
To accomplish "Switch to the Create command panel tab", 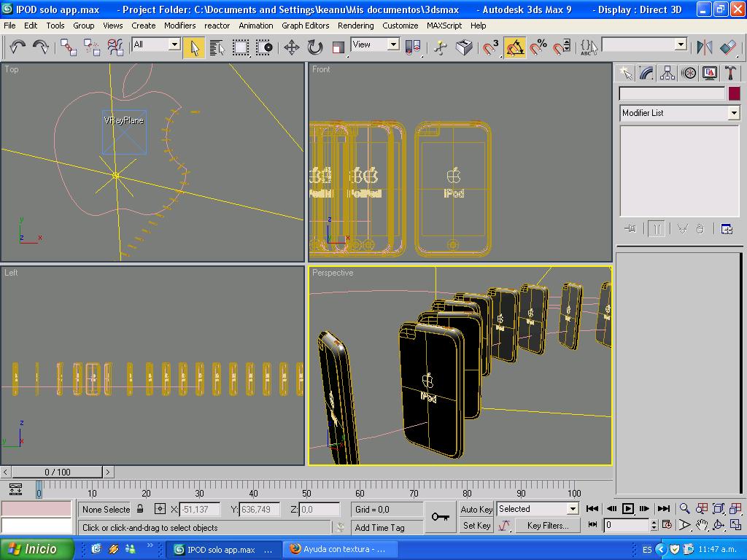I will click(x=625, y=73).
